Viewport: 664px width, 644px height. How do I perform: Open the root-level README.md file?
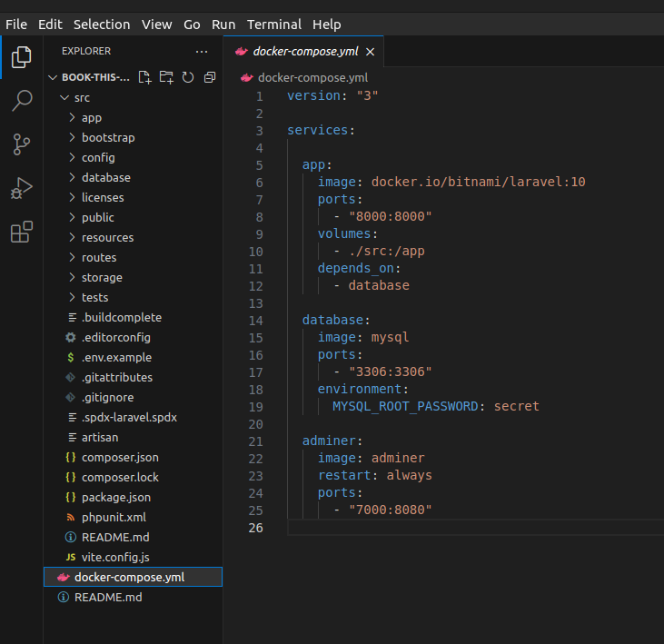click(x=133, y=598)
